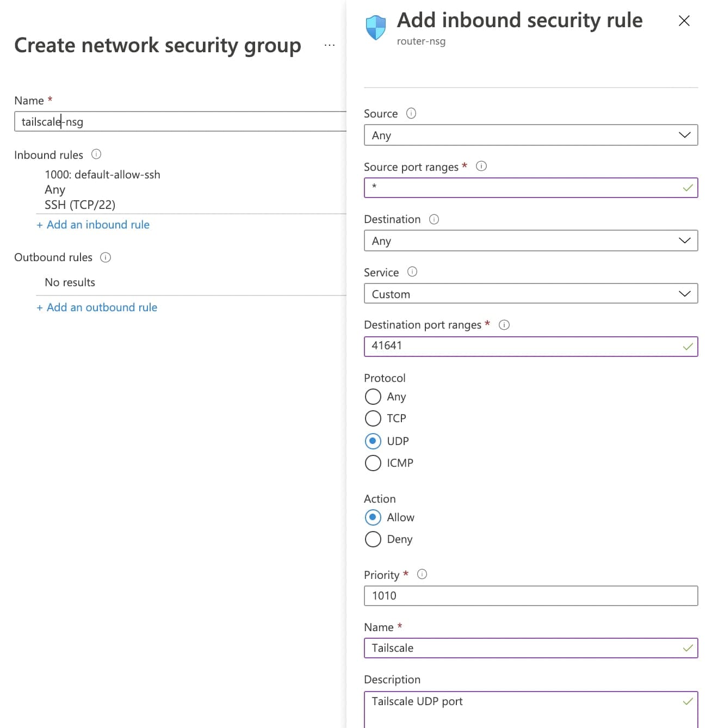The height and width of the screenshot is (728, 712).
Task: Close the Add inbound security rule panel
Action: 684,21
